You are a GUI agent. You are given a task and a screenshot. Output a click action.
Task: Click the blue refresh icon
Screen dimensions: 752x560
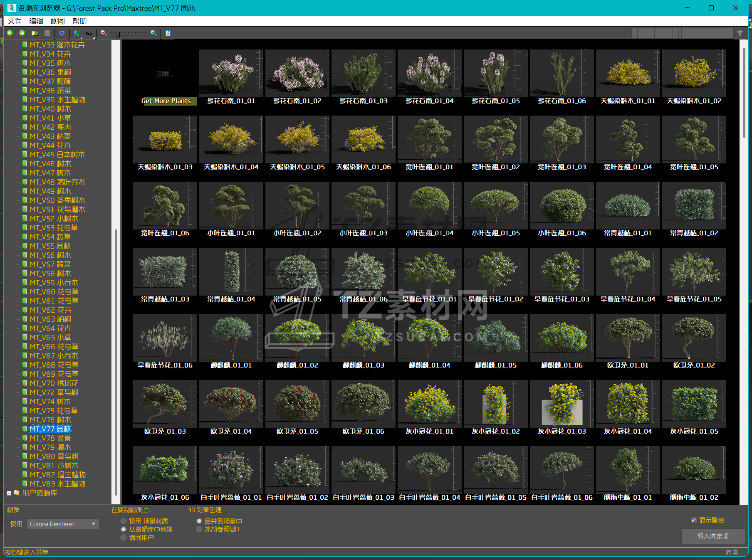tap(62, 33)
